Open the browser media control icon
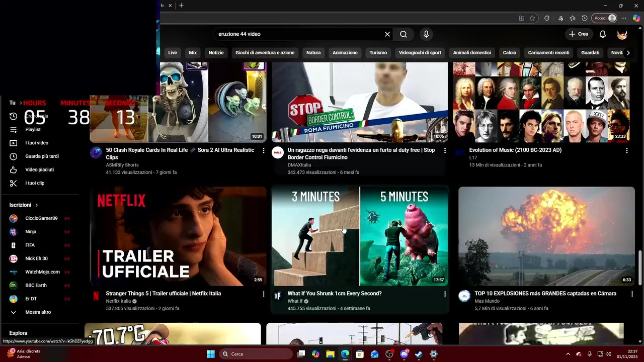 [x=560, y=18]
